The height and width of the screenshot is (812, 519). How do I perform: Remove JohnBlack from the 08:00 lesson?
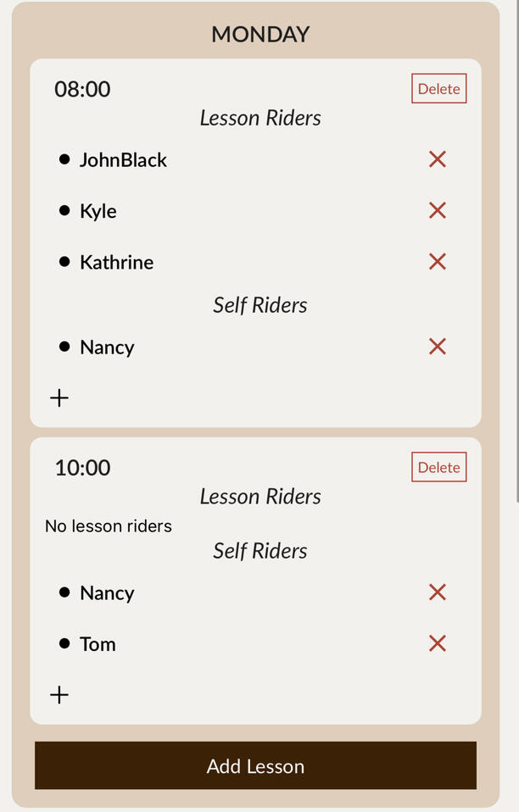coord(437,159)
